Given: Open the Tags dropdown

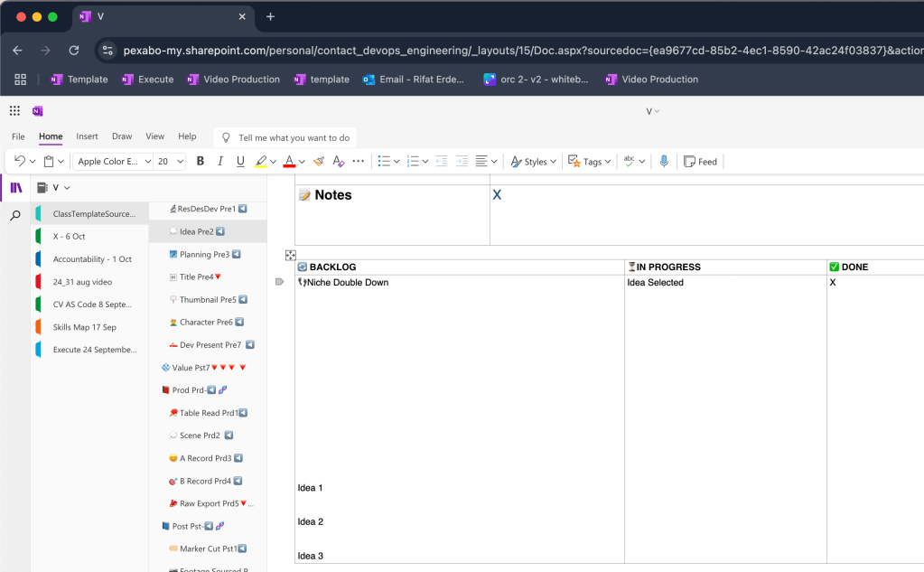Looking at the screenshot, I should [589, 162].
